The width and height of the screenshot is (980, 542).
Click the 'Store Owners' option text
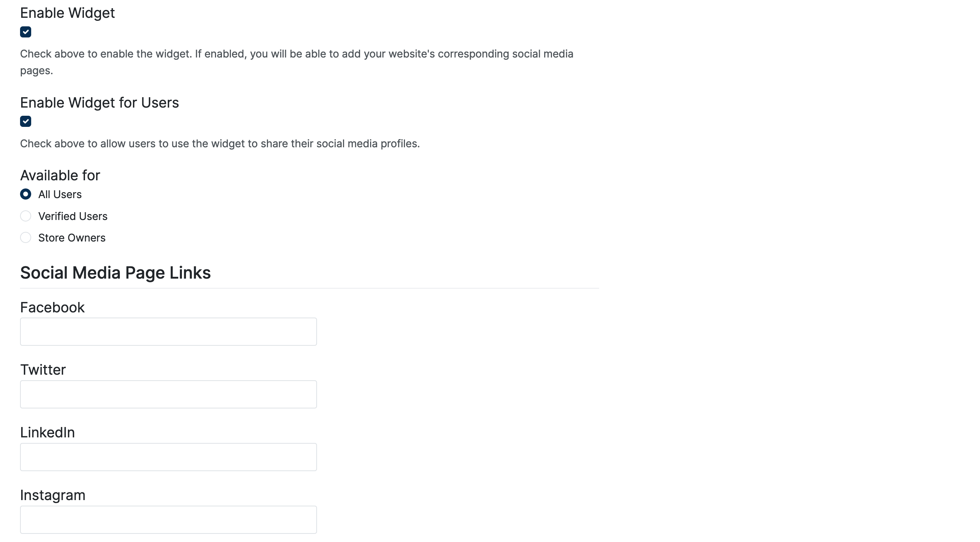[x=72, y=238]
